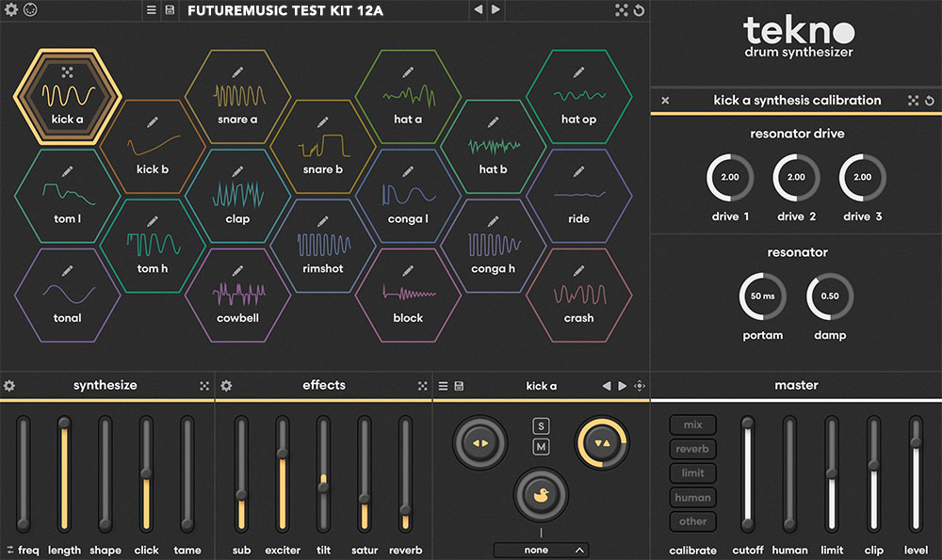Screen dimensions: 942x560
Task: Select the rimshot drum pad
Action: tap(323, 246)
